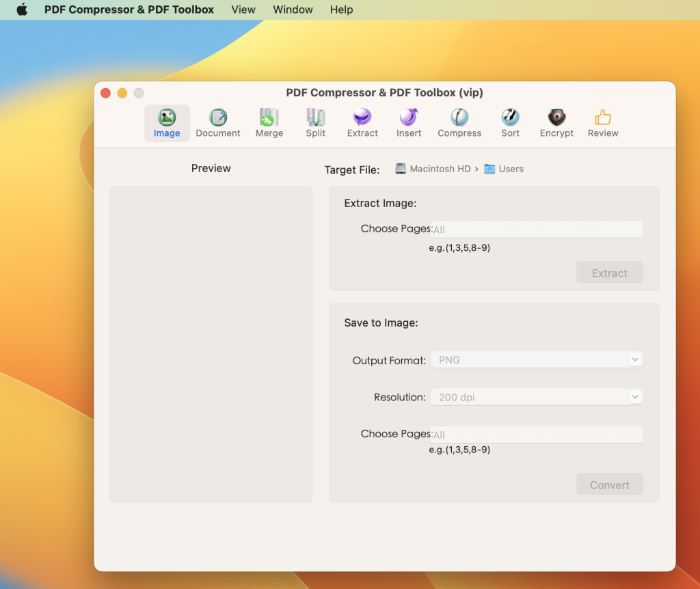The width and height of the screenshot is (700, 589).
Task: Choose the Extract tool in toolbar
Action: (362, 123)
